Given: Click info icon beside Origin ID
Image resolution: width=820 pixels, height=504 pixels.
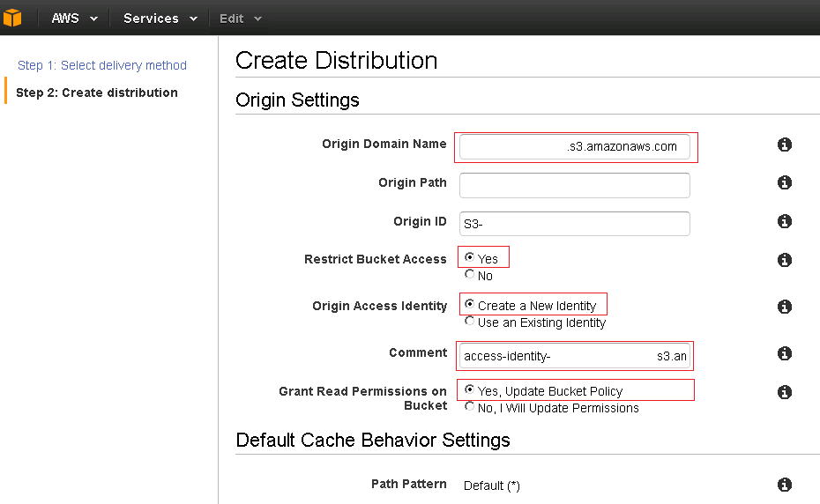Looking at the screenshot, I should [x=784, y=221].
